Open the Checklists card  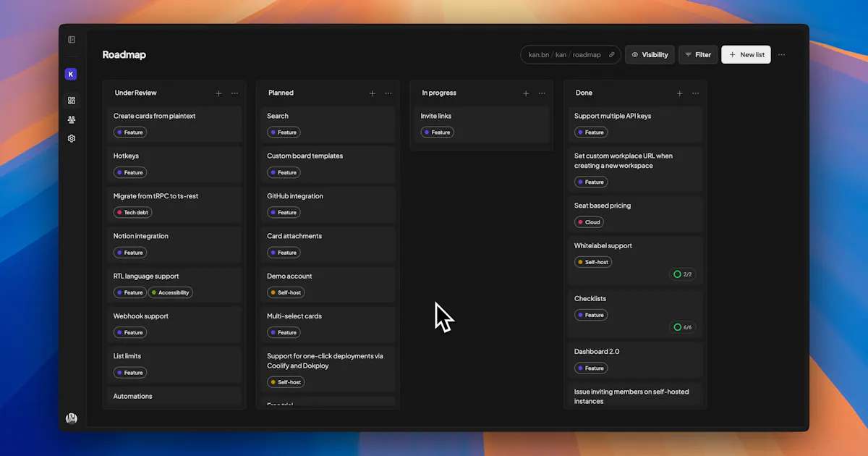pos(635,313)
